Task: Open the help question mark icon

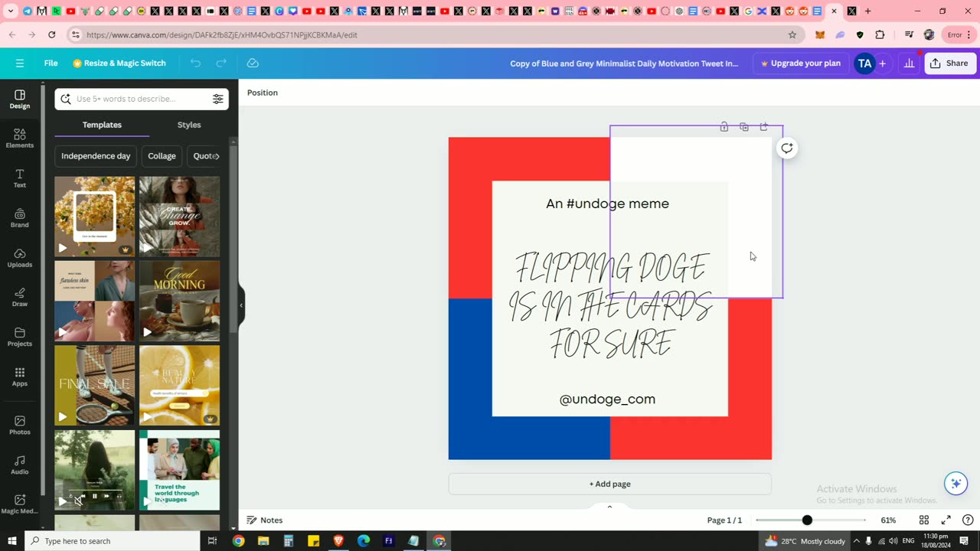Action: pyautogui.click(x=968, y=520)
